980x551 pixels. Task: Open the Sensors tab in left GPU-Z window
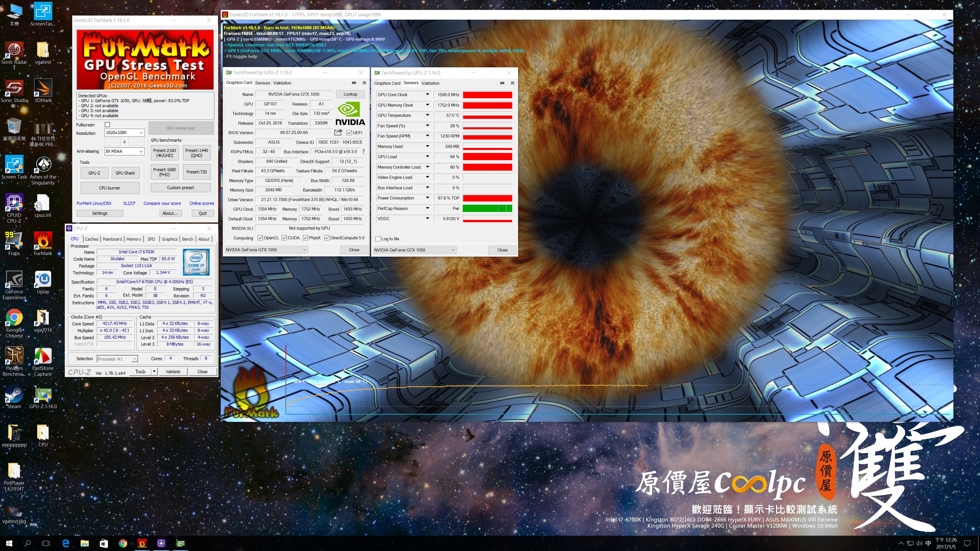pos(263,83)
